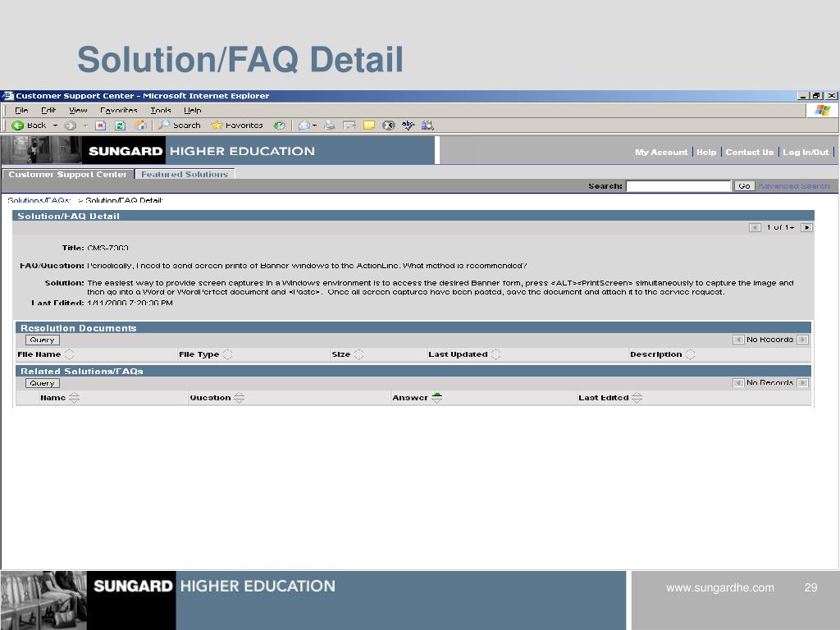Open the My Account link

coord(661,152)
